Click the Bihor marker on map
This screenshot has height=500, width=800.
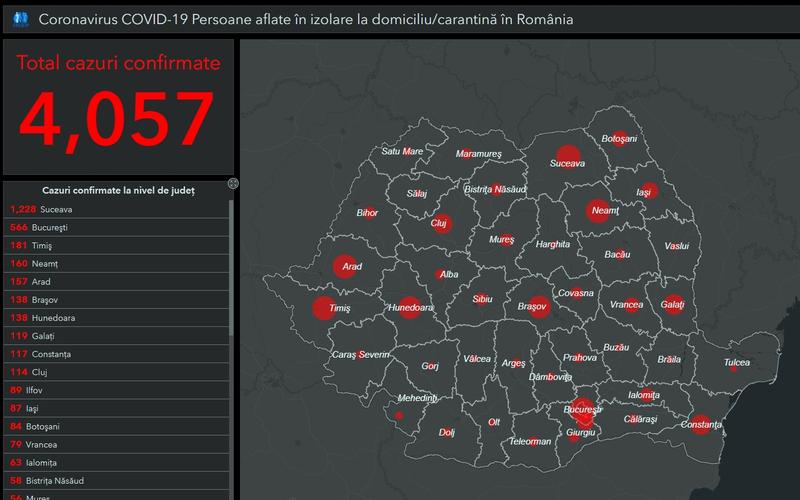click(x=370, y=213)
